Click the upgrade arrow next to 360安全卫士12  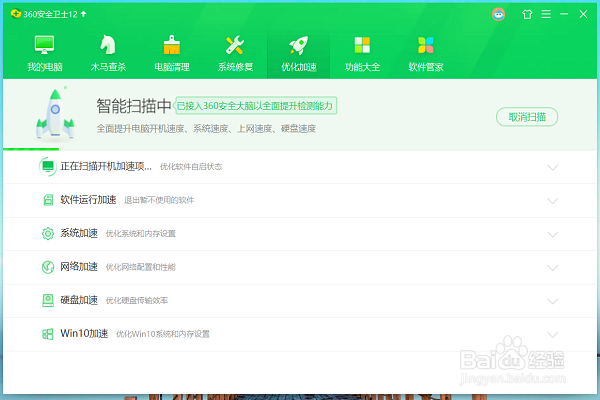(83, 14)
